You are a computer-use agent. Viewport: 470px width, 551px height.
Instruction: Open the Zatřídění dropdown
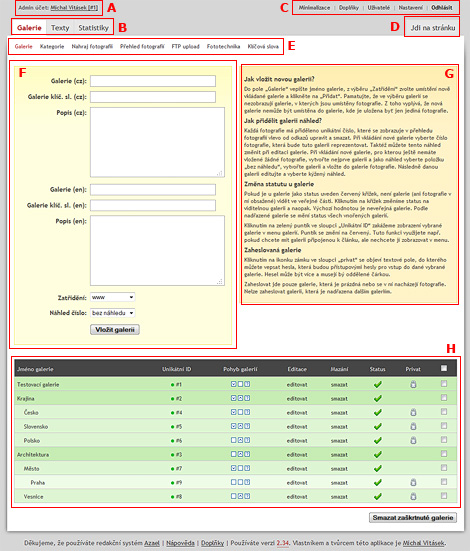click(112, 297)
